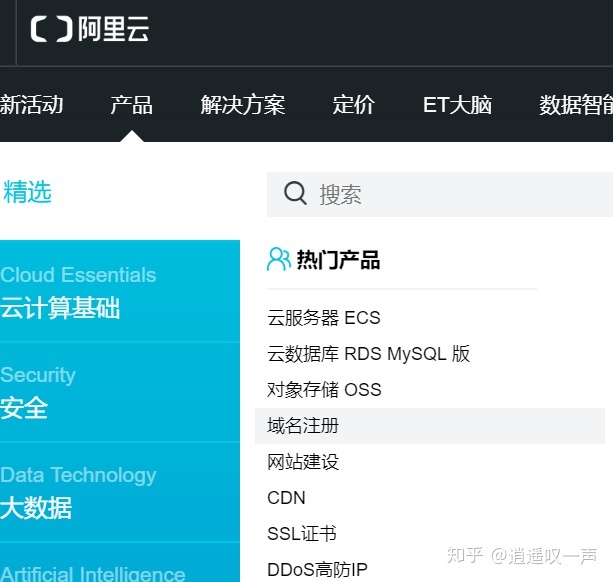Open the 数据智能 navigation item
Image resolution: width=613 pixels, height=582 pixels.
[x=575, y=105]
